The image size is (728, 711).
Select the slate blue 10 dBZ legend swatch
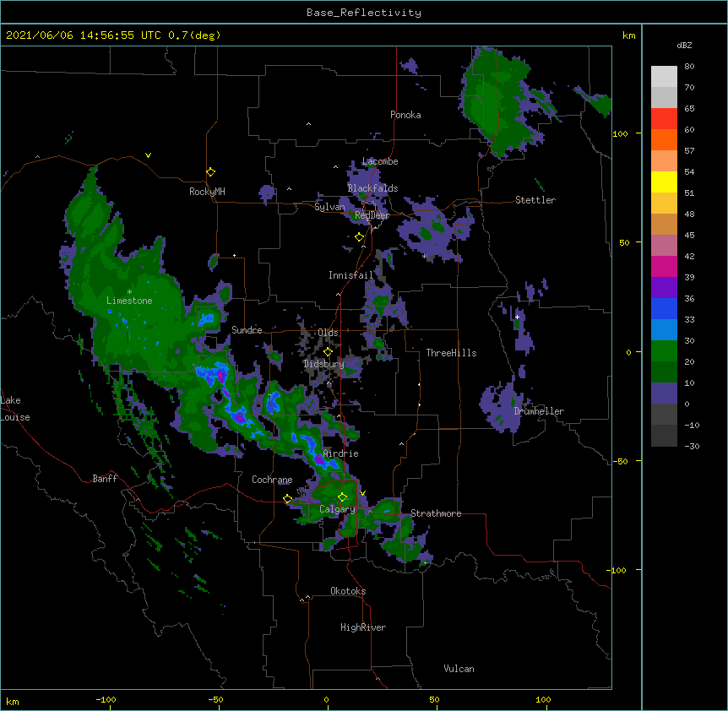664,393
